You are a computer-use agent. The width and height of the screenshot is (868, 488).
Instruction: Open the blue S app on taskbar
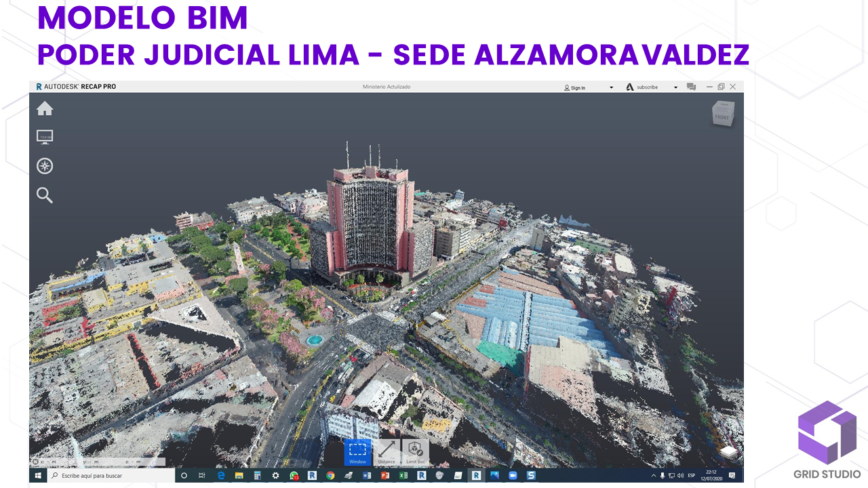pyautogui.click(x=531, y=476)
